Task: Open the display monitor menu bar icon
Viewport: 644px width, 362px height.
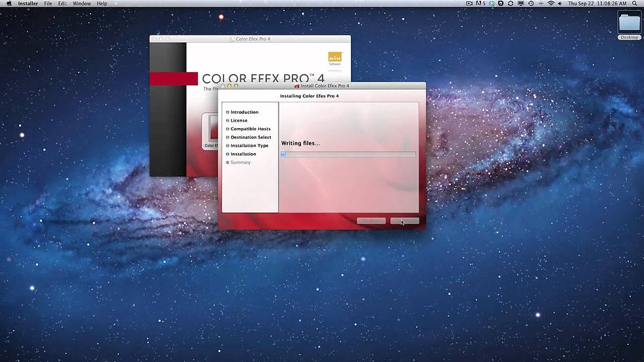Action: click(520, 3)
